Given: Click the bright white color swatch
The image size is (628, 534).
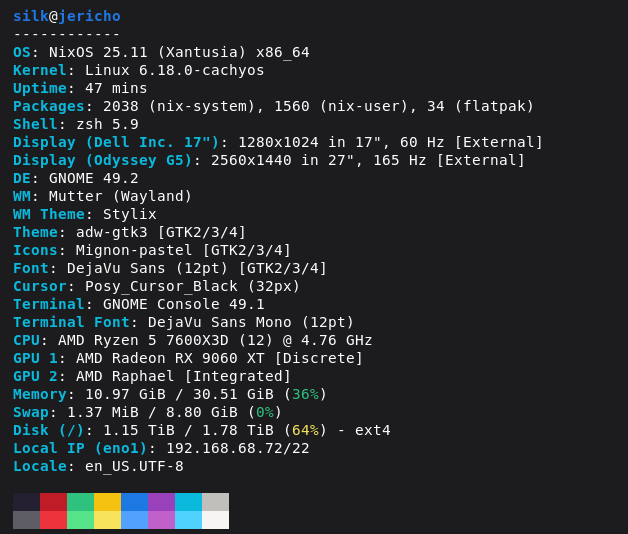Looking at the screenshot, I should tap(215, 520).
